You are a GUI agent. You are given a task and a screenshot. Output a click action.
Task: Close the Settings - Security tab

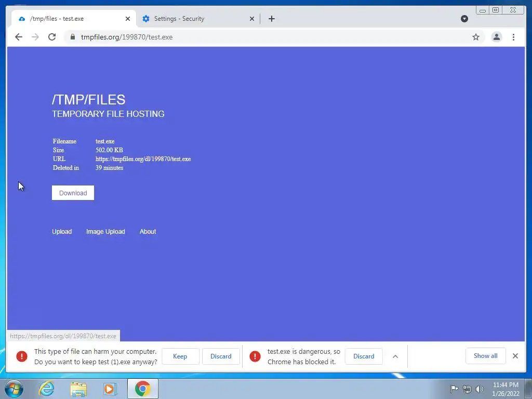pyautogui.click(x=252, y=19)
